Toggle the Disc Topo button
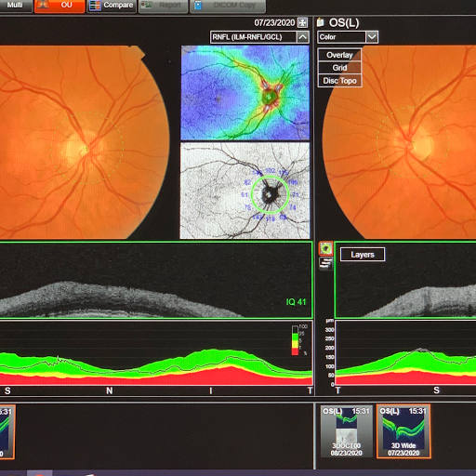 click(x=339, y=81)
